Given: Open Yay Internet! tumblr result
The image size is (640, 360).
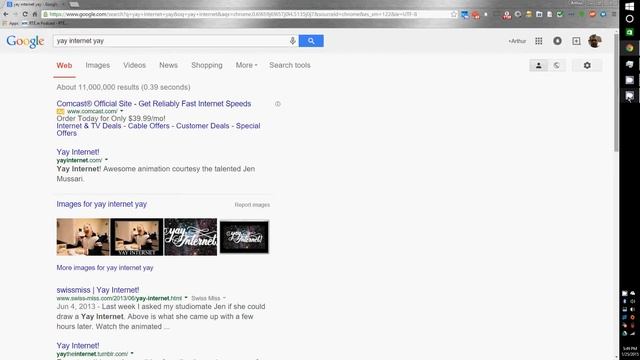Looking at the screenshot, I should click(78, 345).
